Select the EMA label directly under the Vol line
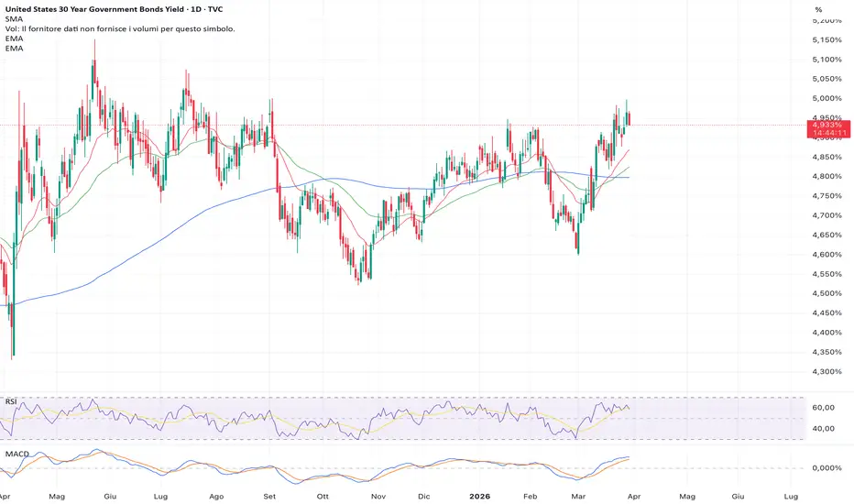This screenshot has width=854, height=504. (x=14, y=38)
